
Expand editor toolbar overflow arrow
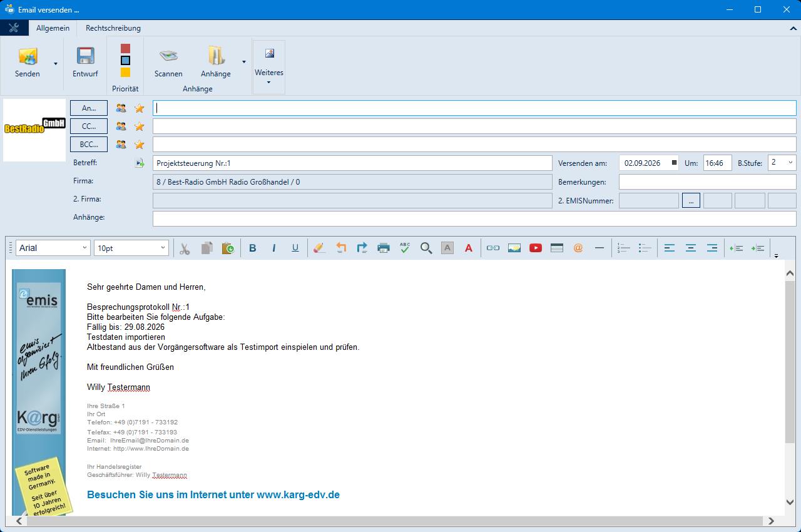tap(777, 255)
